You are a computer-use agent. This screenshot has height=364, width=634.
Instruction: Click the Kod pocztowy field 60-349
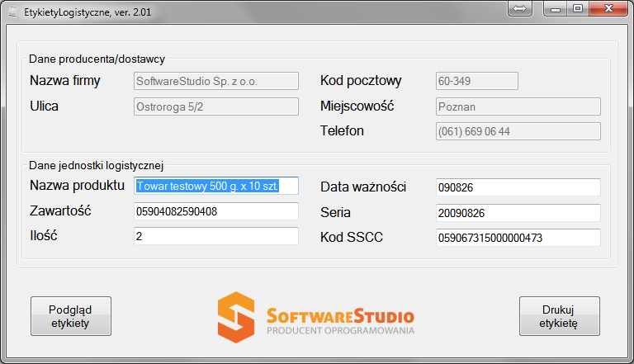[x=476, y=81]
